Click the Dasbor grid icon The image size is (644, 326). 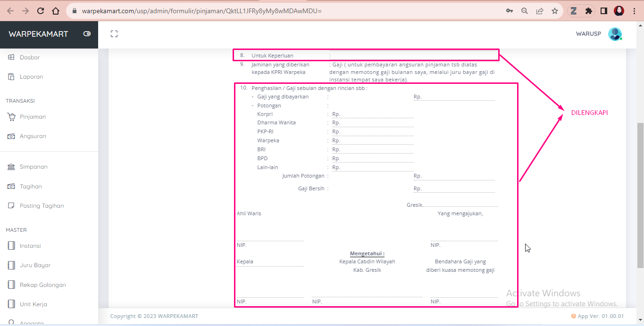11,57
